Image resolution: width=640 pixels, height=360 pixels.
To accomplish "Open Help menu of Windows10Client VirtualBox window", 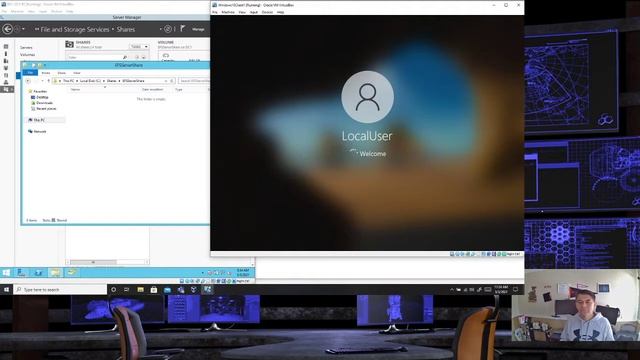I will tap(280, 12).
